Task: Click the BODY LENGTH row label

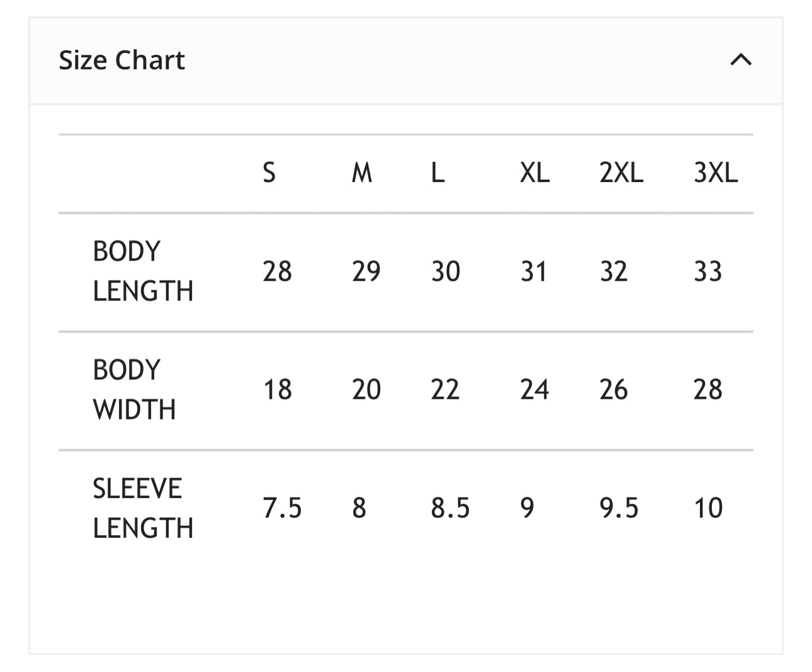Action: click(x=143, y=271)
